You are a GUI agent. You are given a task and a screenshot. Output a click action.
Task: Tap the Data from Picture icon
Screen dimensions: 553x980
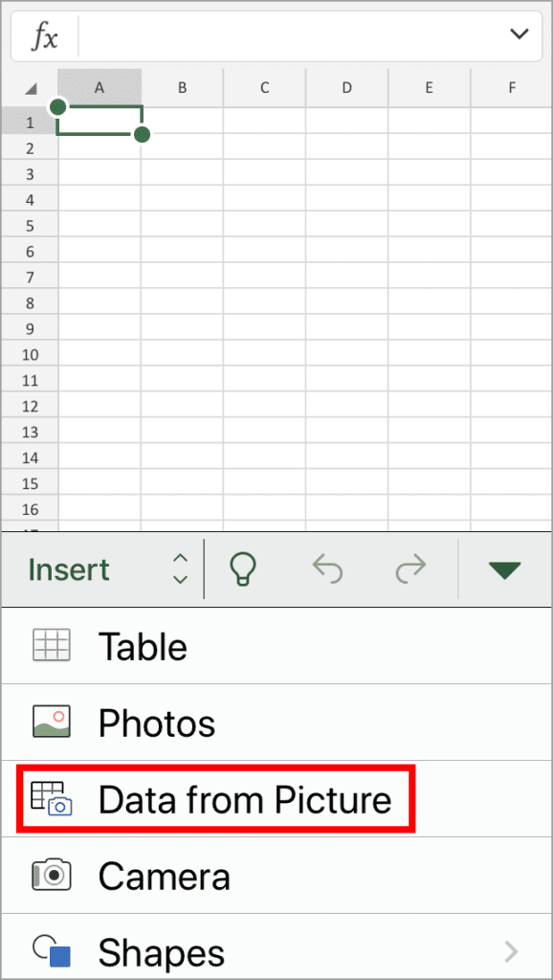tap(53, 799)
